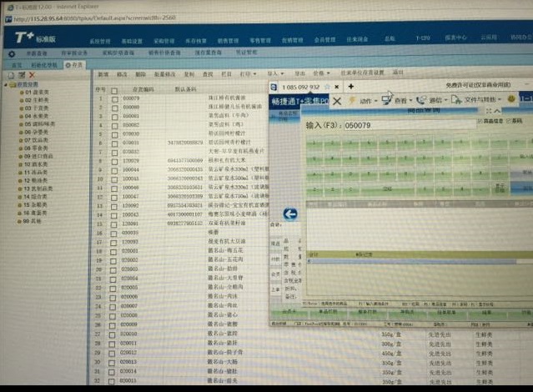Select the 10 酒水类 tree item

click(36, 164)
